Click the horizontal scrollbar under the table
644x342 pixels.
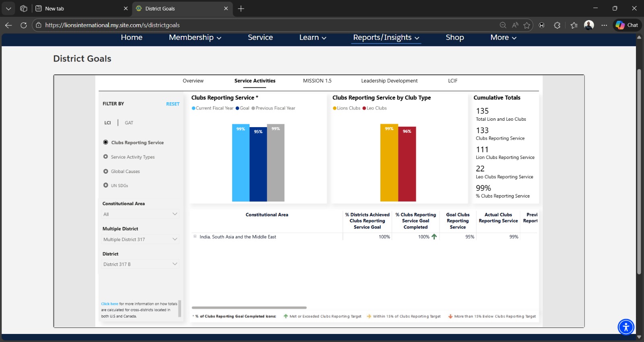(x=249, y=308)
